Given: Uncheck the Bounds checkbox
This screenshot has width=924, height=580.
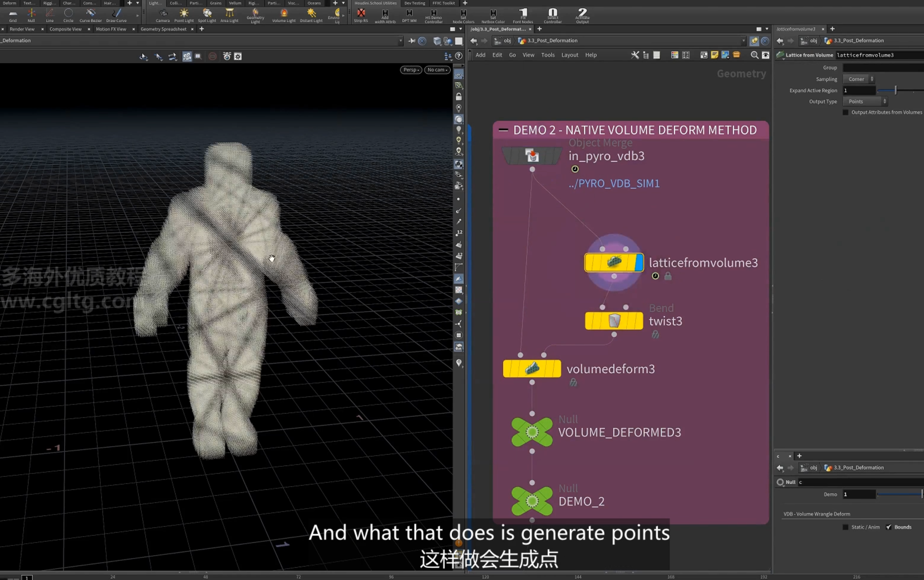Looking at the screenshot, I should (x=888, y=527).
